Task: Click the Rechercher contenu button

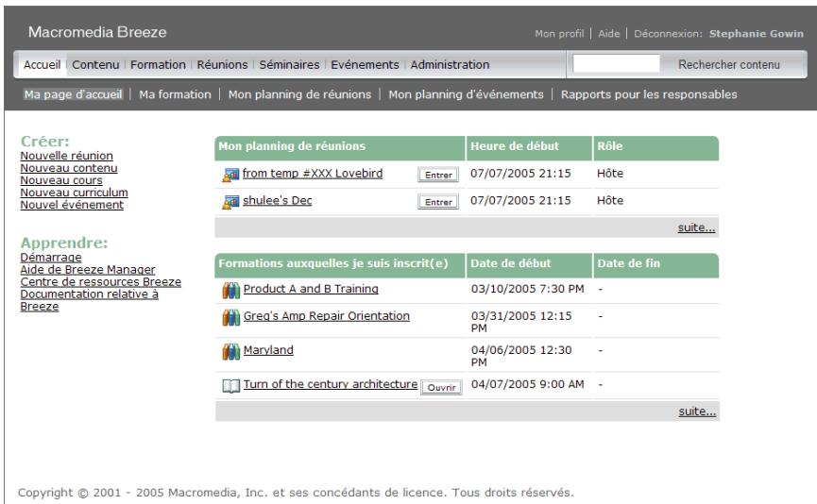Action: click(729, 64)
